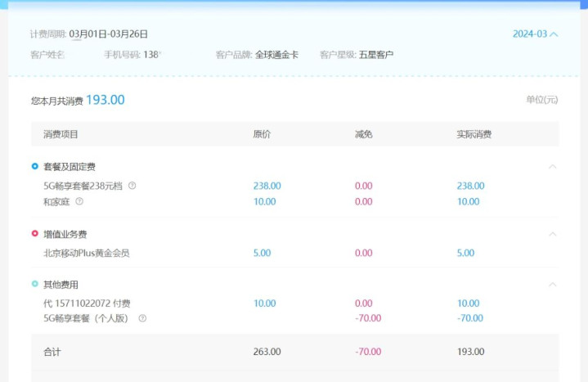Click the 减免 column header
The image size is (588, 382).
[363, 134]
